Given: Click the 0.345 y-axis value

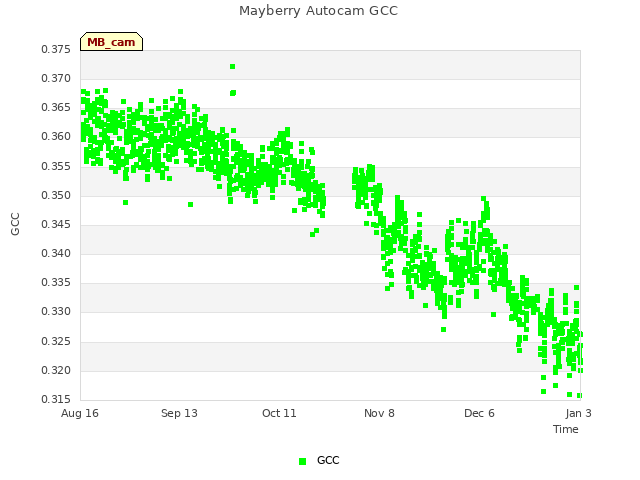Looking at the screenshot, I should 56,224.
